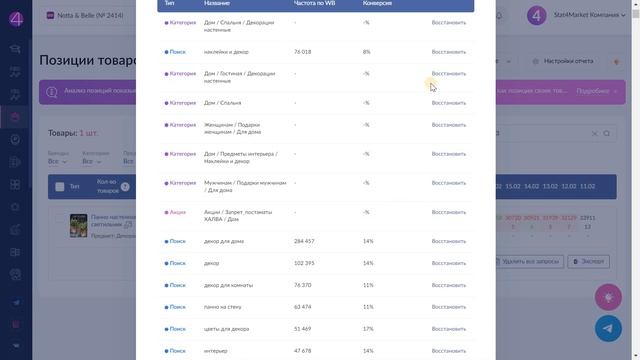Click the purple profile avatar circle
The height and width of the screenshot is (360, 640).
coord(536,16)
